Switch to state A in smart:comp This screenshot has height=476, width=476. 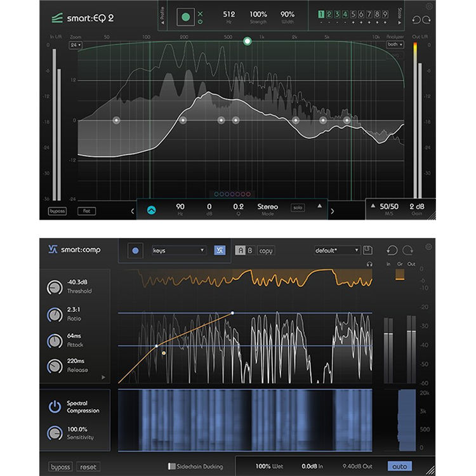click(240, 251)
